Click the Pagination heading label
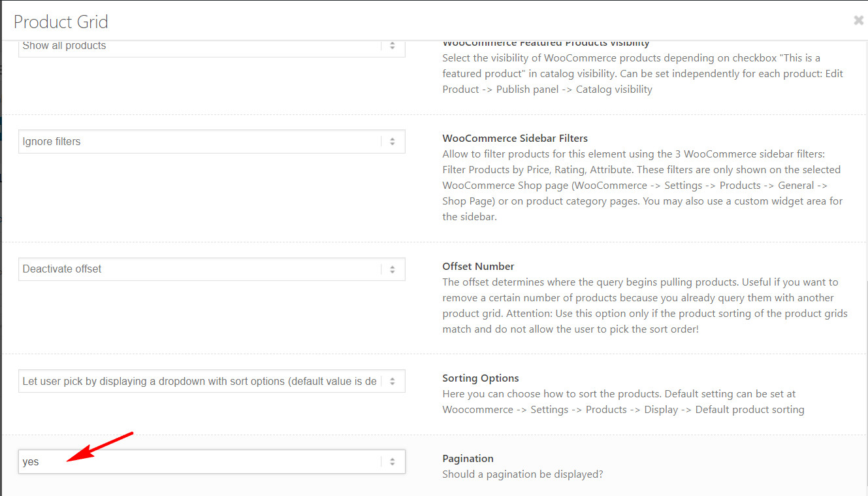This screenshot has height=496, width=868. tap(468, 458)
